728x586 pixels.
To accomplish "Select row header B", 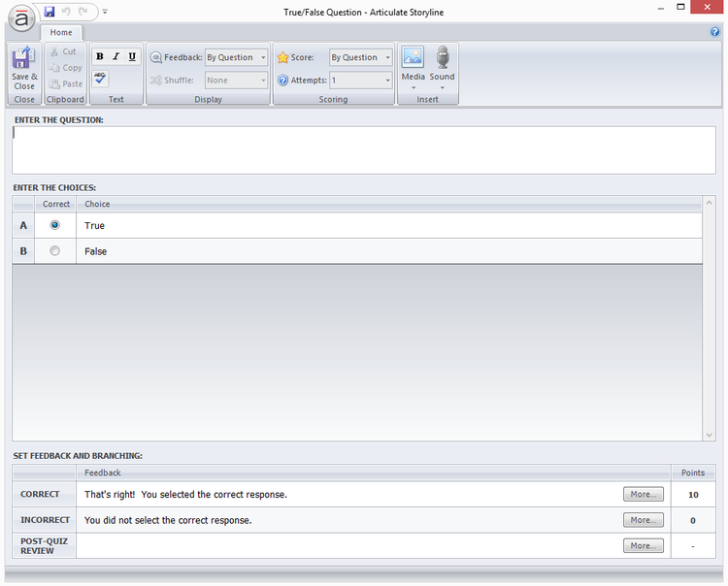I will (23, 251).
